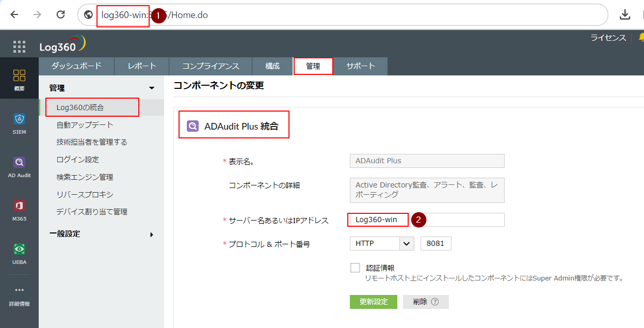Show 詳細情報 more options icon

coord(19,296)
